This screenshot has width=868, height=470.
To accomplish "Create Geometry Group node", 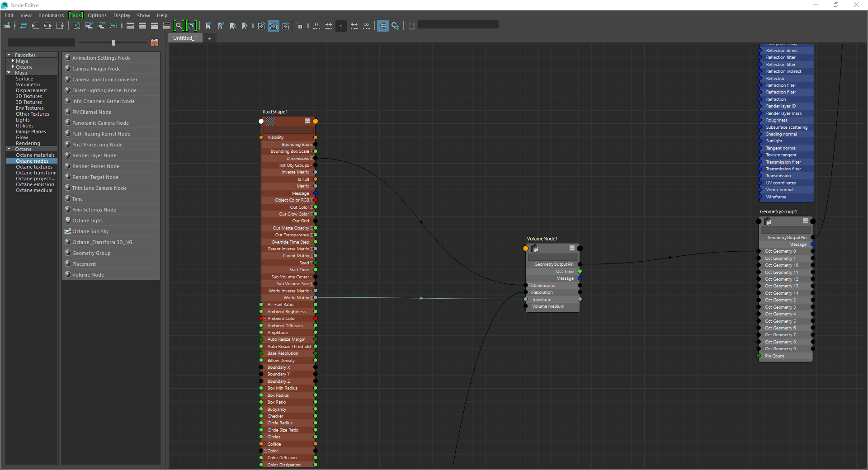I will click(111, 253).
